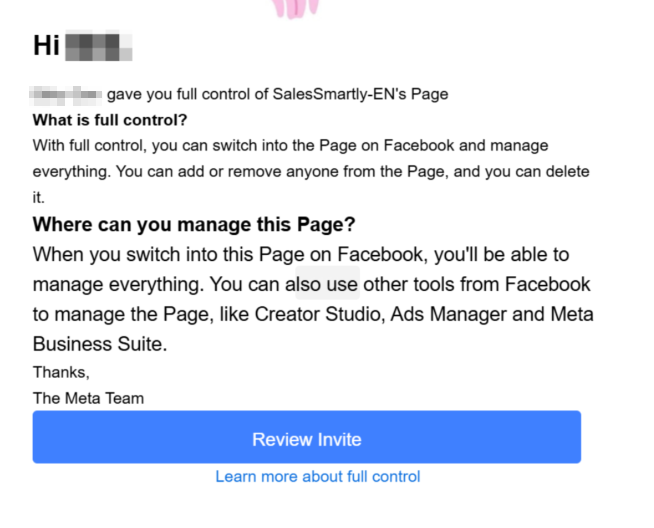
Task: Click the pink logo at the top
Action: 295,8
